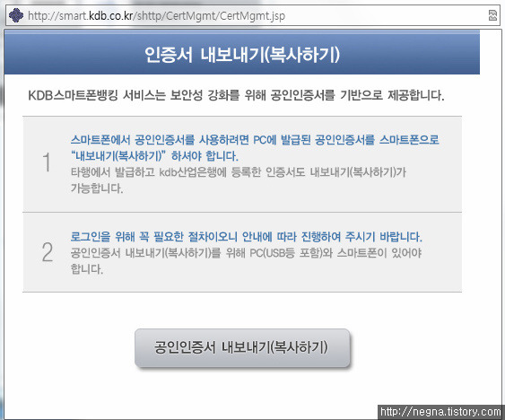Click the blue text starting with 로그인을 위해 꼭
This screenshot has height=420, width=505.
tap(247, 237)
